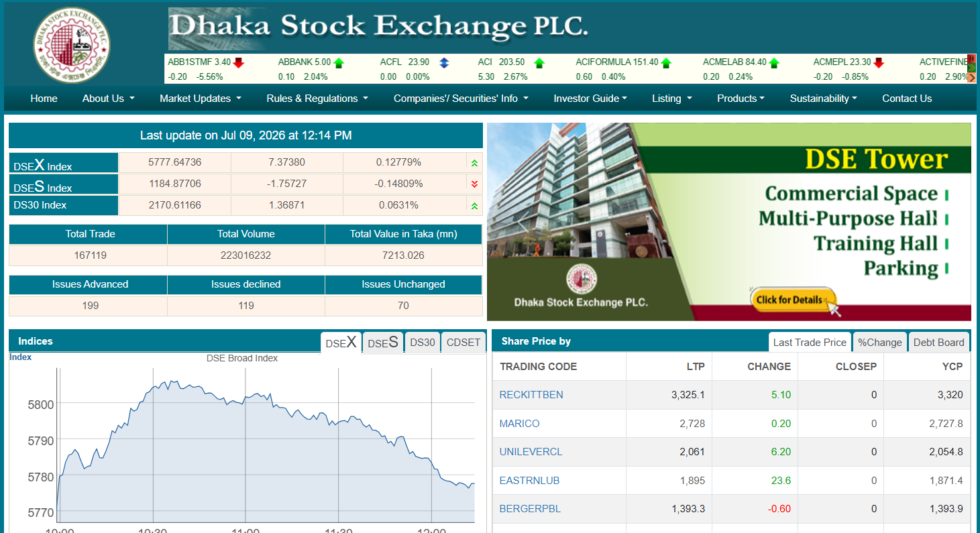Click the orange single-arrow ticker icon
This screenshot has height=533, width=980.
pos(971,77)
